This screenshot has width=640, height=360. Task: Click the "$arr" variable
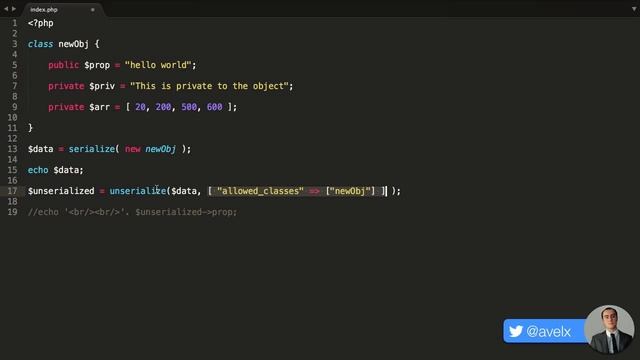click(100, 107)
